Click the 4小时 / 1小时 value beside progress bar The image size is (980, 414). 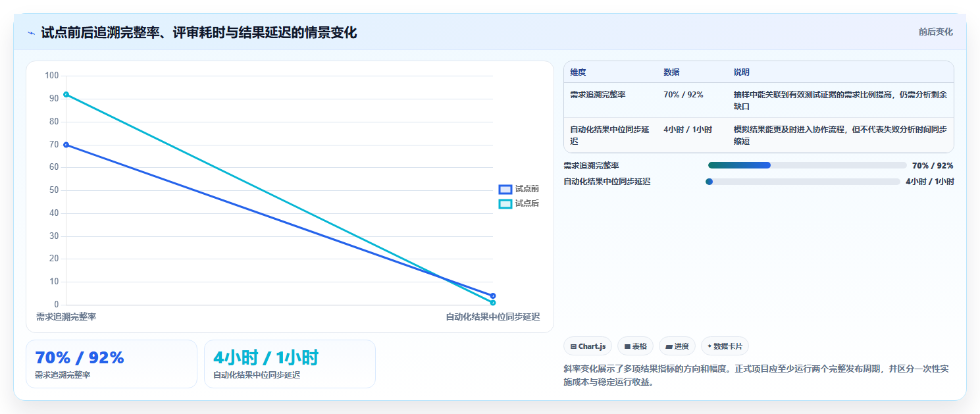point(929,182)
